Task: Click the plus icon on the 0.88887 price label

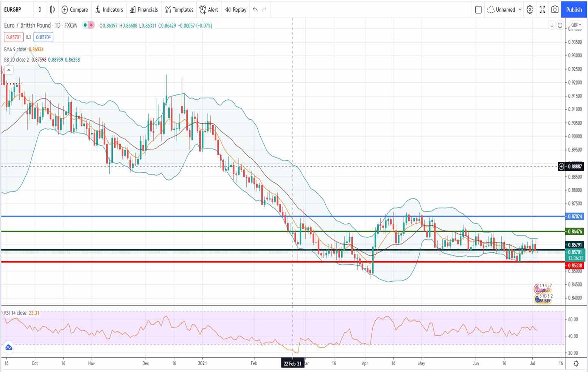Action: pos(562,166)
